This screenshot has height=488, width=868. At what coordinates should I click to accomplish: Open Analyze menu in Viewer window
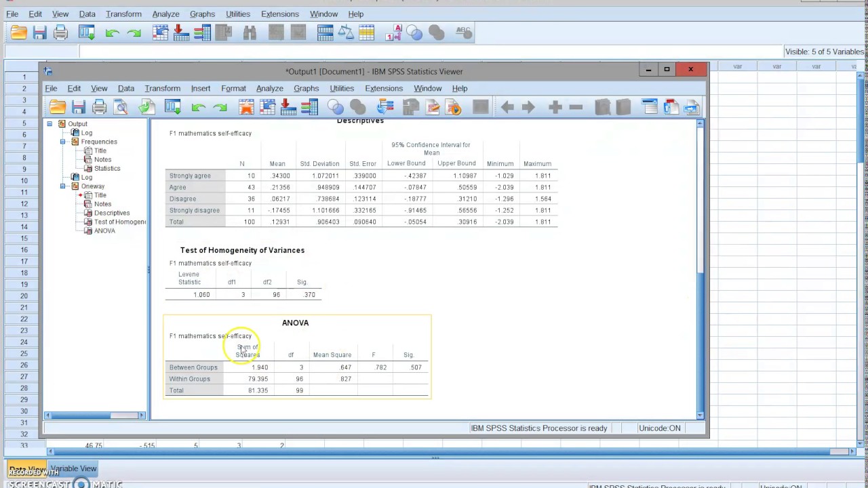[270, 88]
